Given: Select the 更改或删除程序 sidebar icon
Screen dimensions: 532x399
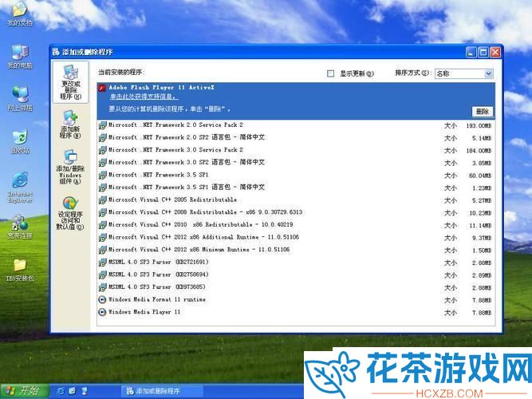Looking at the screenshot, I should (70, 82).
